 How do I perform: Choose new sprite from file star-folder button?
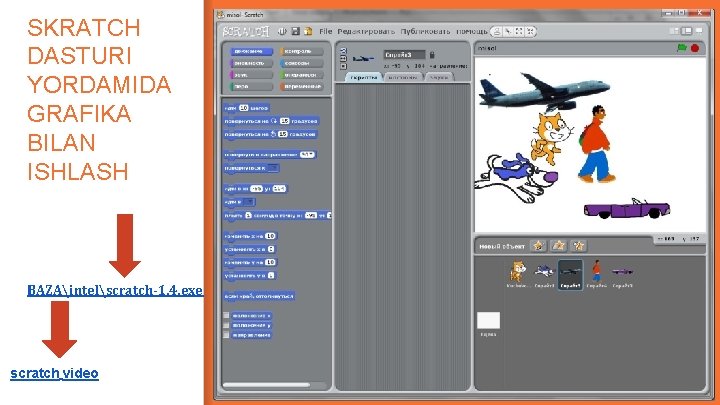558,246
